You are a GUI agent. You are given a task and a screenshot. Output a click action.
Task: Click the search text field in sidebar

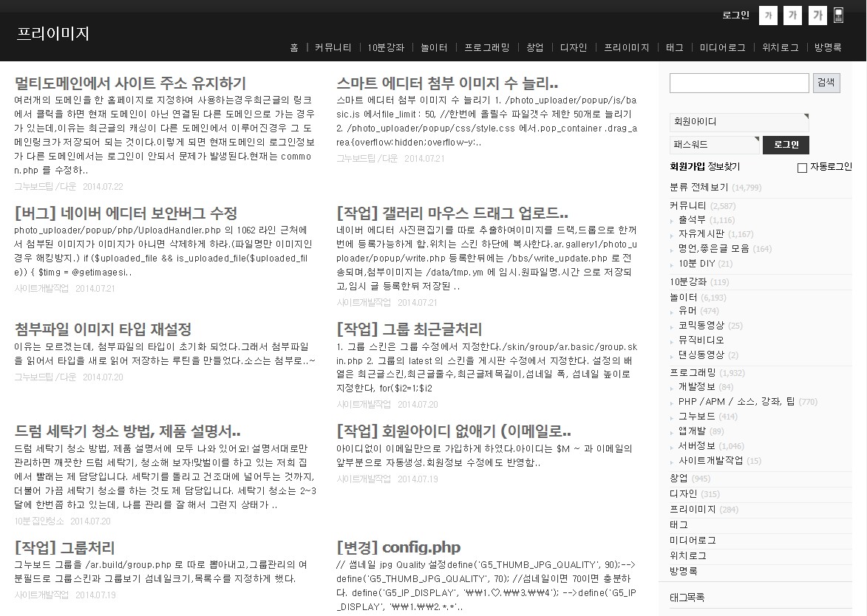pos(739,83)
